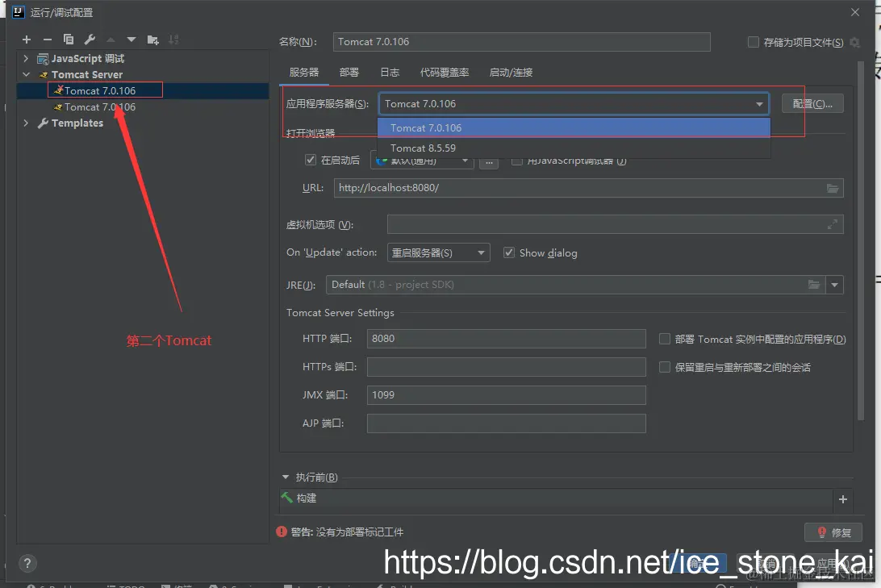Click the Configure application server button
Image resolution: width=881 pixels, height=588 pixels.
(x=812, y=104)
